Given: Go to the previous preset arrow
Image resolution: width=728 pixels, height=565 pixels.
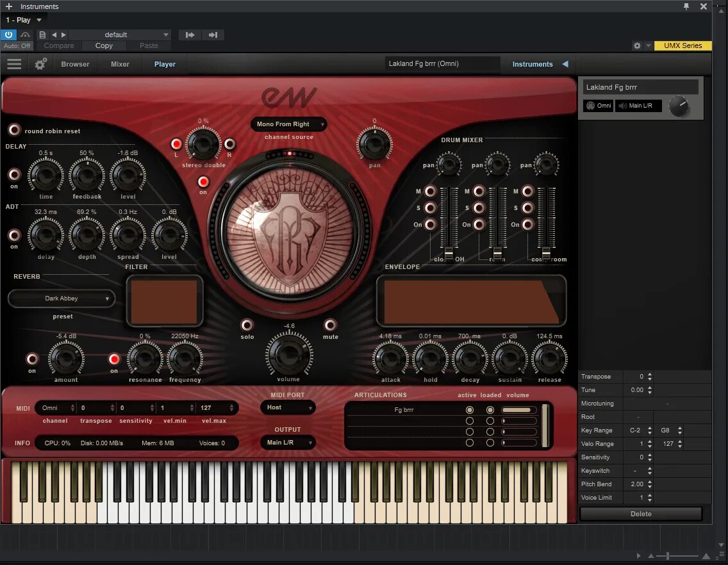Looking at the screenshot, I should [54, 35].
